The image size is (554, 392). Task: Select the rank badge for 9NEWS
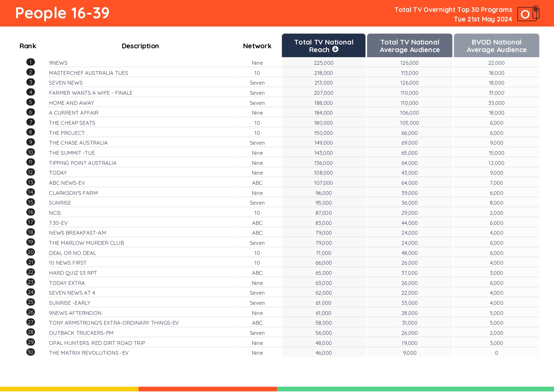(x=30, y=62)
